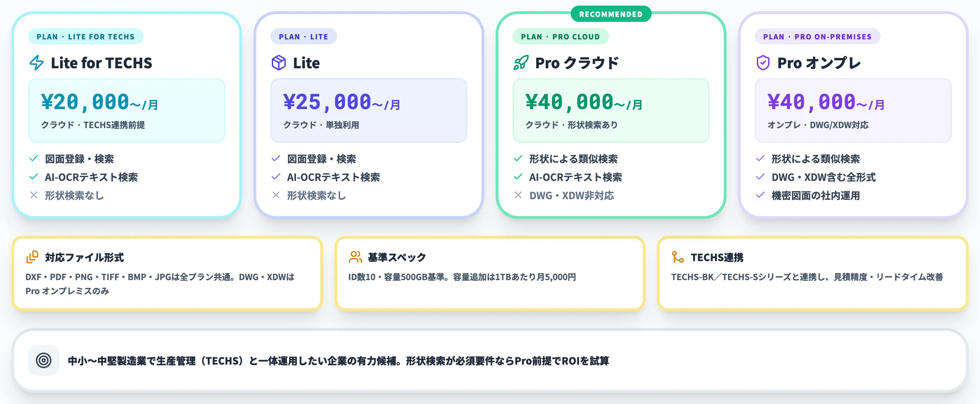Click the クラウド・単独利用 subtitle

point(321,125)
